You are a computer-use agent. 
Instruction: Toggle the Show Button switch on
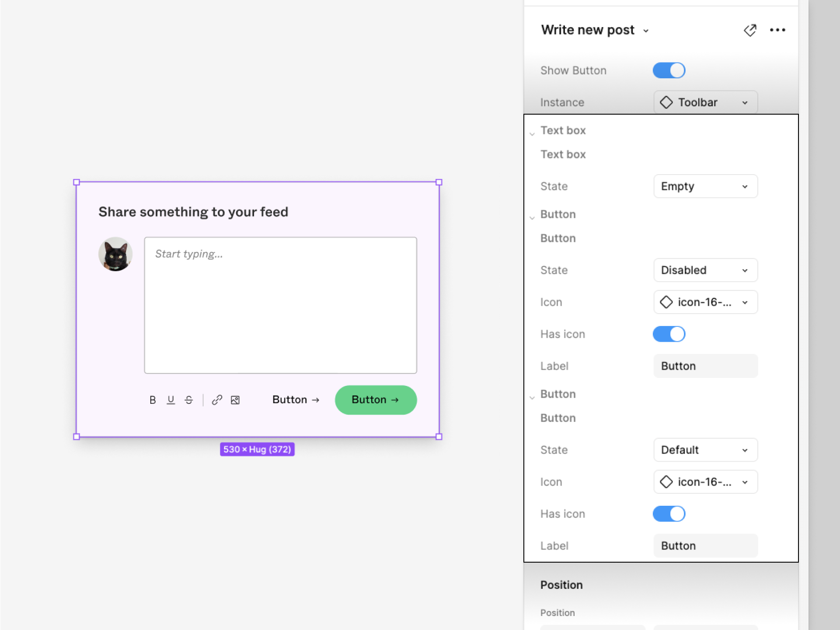(668, 70)
